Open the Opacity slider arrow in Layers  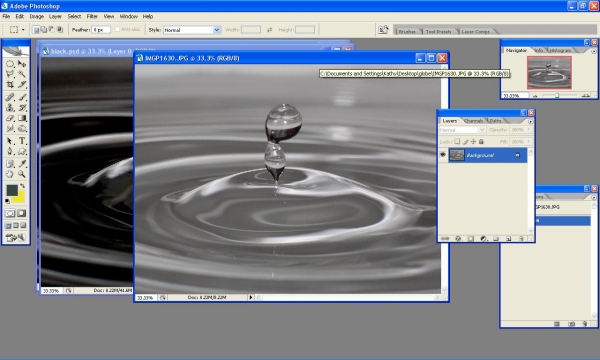click(528, 130)
